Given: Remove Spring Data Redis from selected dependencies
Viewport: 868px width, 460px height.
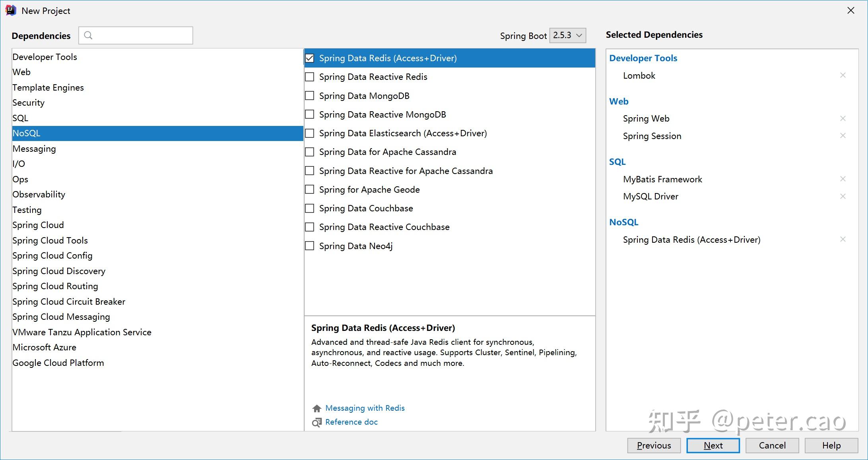Looking at the screenshot, I should coord(843,239).
